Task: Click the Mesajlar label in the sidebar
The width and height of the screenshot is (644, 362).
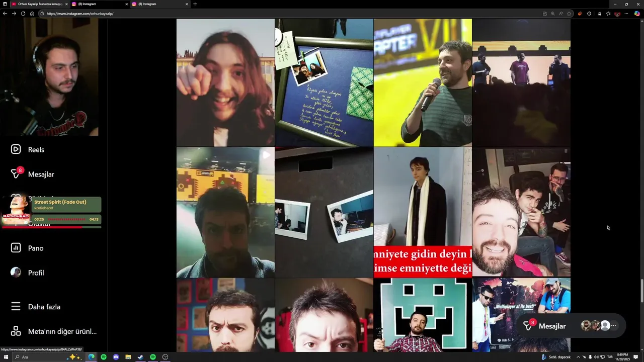Action: pos(41,174)
